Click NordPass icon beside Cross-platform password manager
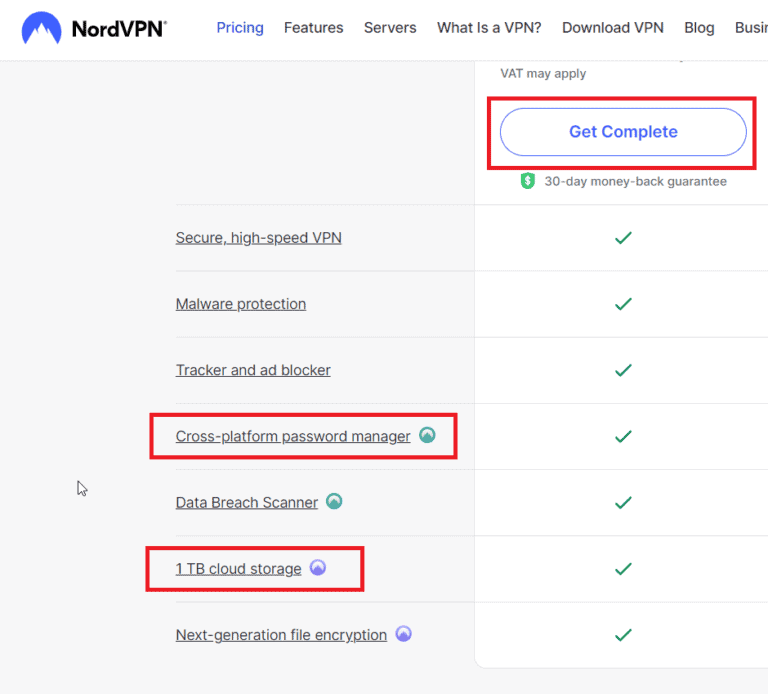Screen dimensions: 768x694 pyautogui.click(x=427, y=435)
